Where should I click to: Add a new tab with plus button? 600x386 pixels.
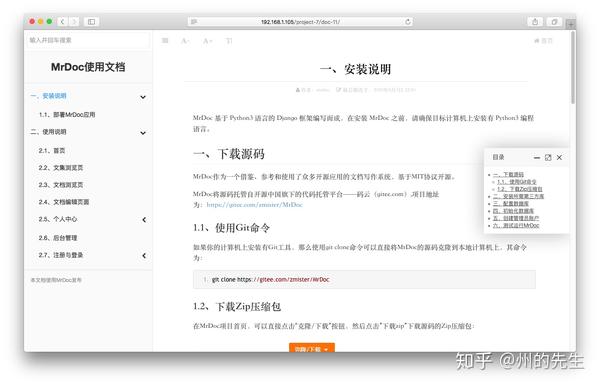(x=571, y=24)
